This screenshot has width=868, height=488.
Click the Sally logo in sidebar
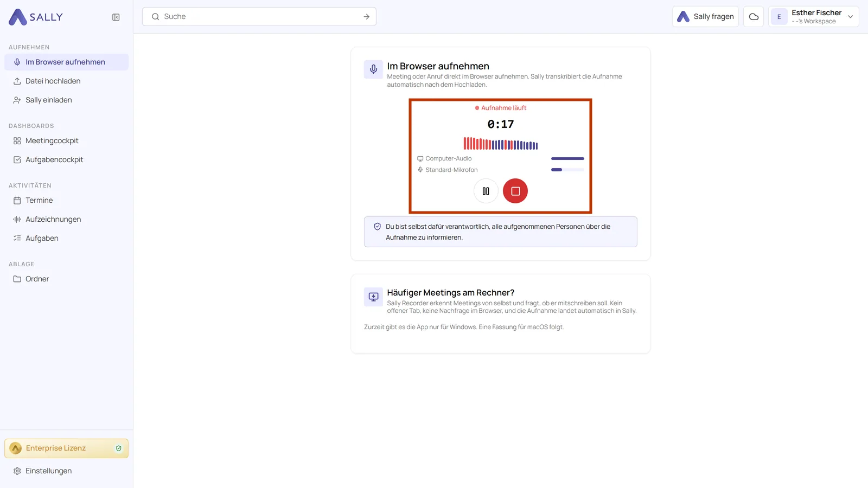click(36, 17)
